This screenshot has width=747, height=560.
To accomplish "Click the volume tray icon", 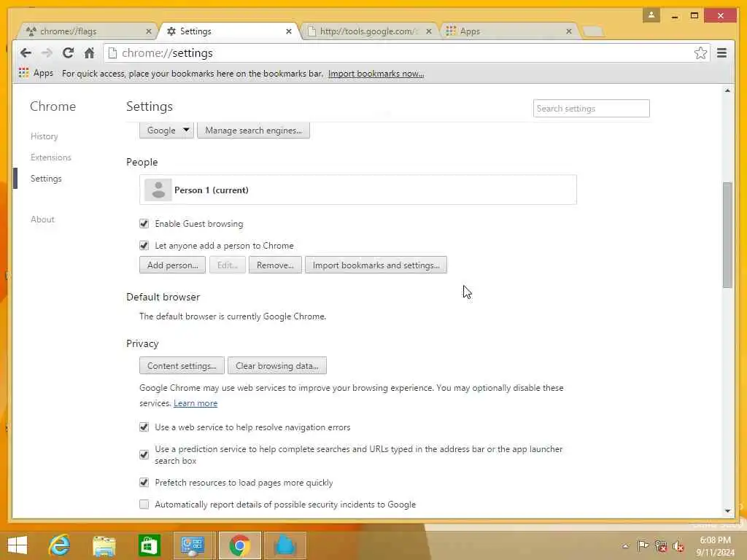I will (678, 546).
